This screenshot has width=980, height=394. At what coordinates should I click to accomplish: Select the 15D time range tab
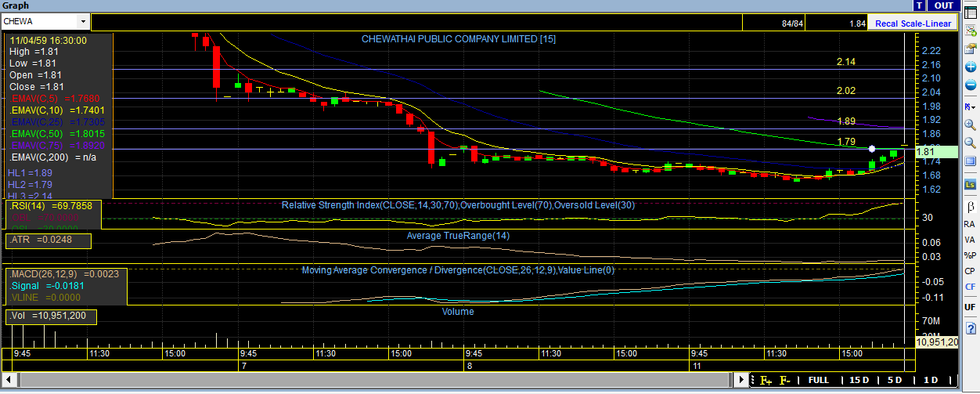[859, 380]
